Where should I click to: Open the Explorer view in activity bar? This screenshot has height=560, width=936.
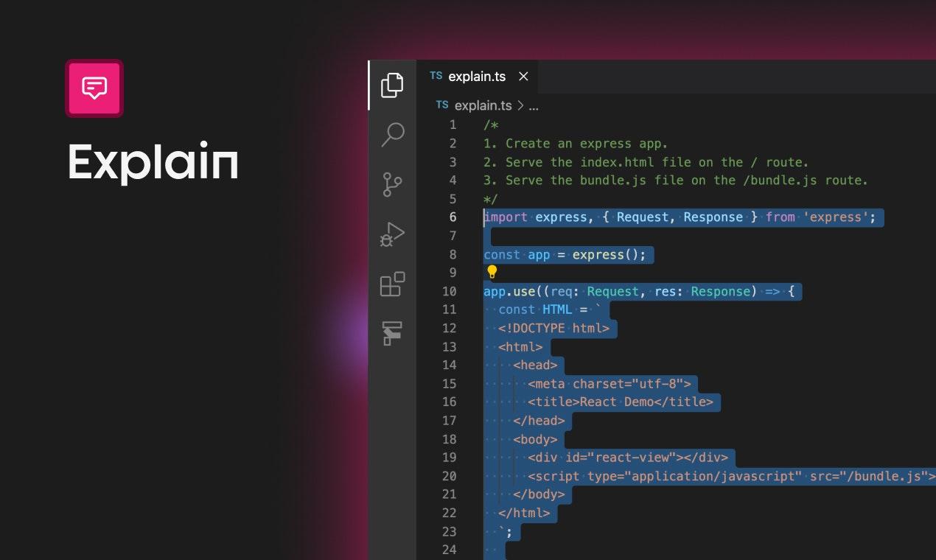tap(392, 85)
